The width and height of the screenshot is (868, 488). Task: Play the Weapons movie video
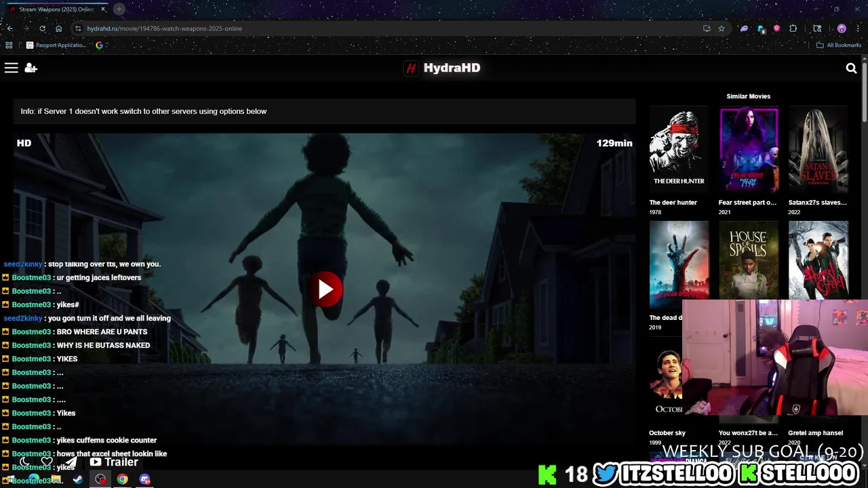pos(325,289)
